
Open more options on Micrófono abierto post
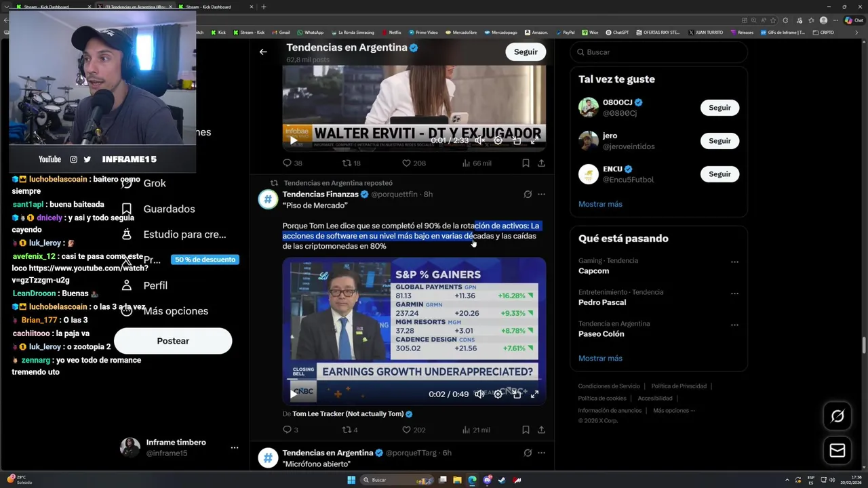[x=541, y=452]
